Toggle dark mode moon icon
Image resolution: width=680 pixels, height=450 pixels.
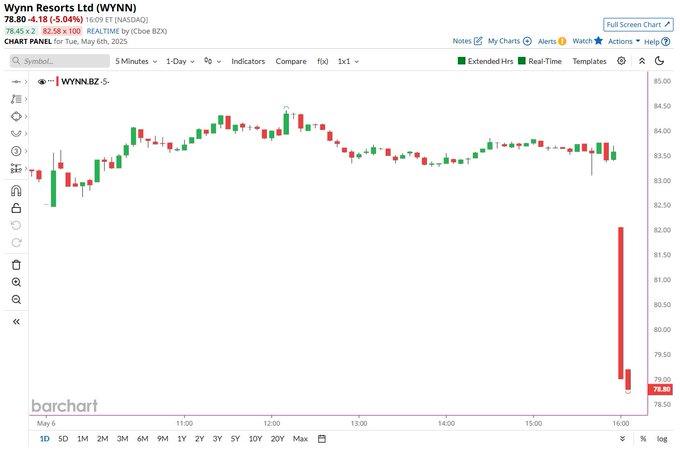click(659, 61)
